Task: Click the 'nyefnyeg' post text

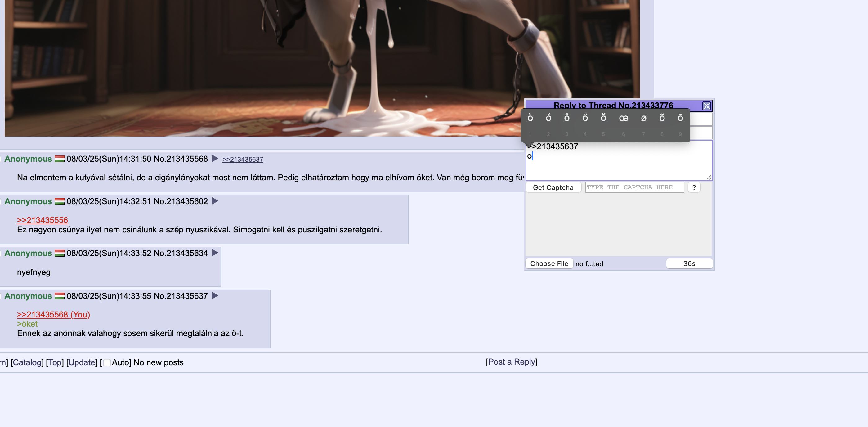Action: tap(34, 272)
